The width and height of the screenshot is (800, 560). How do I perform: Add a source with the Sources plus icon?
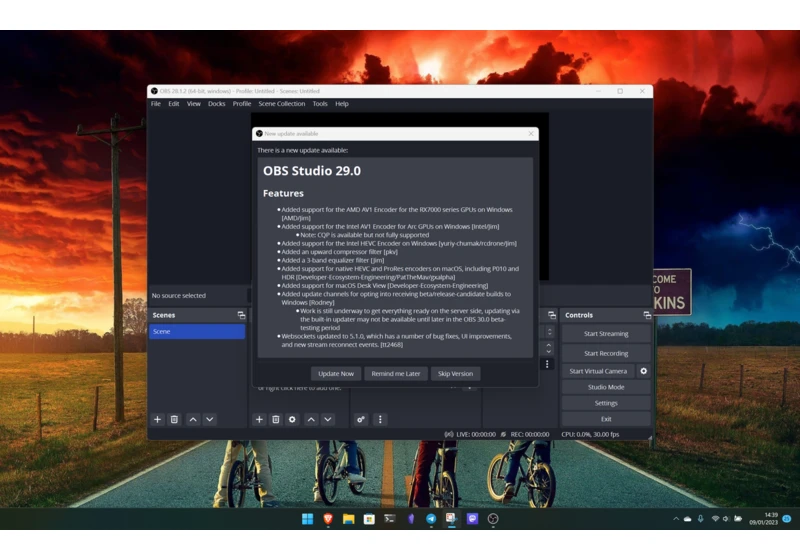tap(259, 419)
